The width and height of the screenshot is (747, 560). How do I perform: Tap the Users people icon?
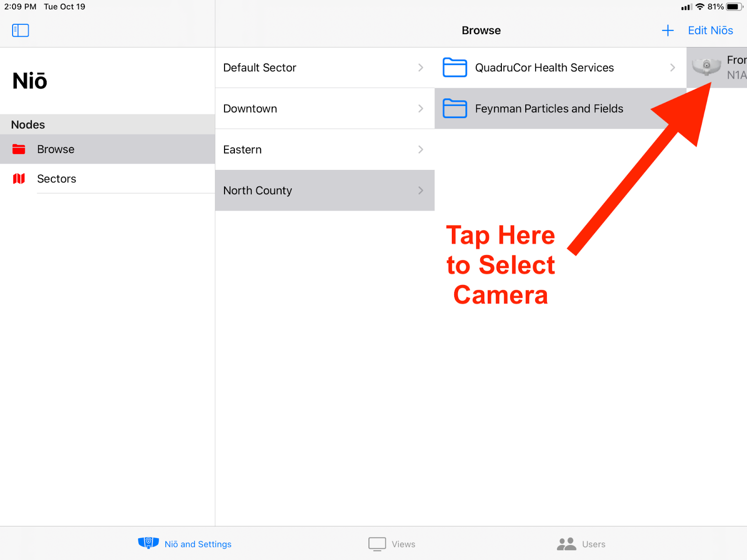tap(566, 544)
